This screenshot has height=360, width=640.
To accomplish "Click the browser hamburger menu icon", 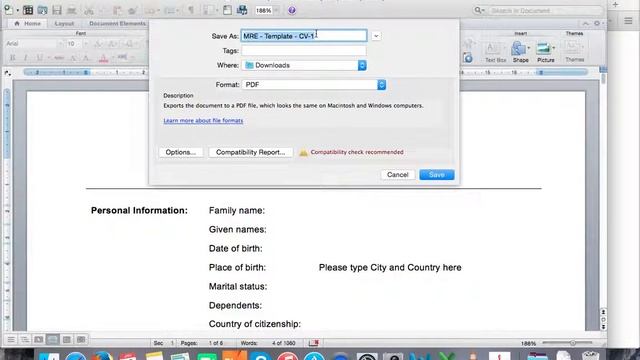I will tap(628, 21).
